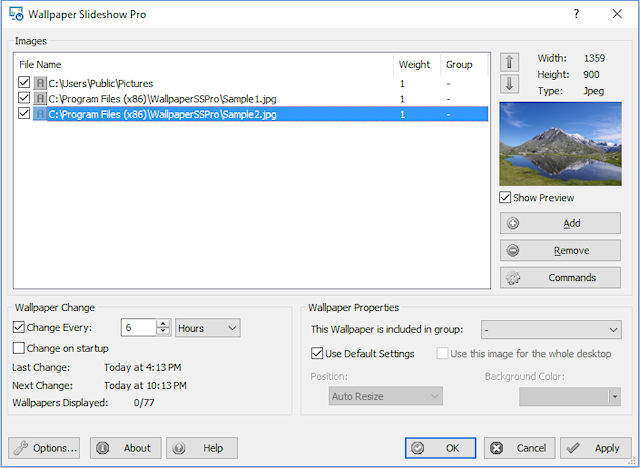
Task: Move selected image up with arrow
Action: pyautogui.click(x=509, y=62)
